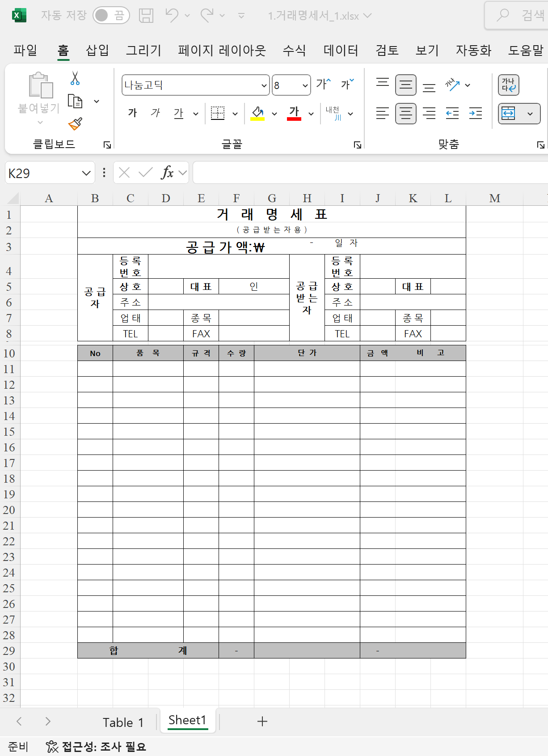The height and width of the screenshot is (756, 548).
Task: Click accessibility status 접근성: 조사 필요
Action: click(x=96, y=747)
